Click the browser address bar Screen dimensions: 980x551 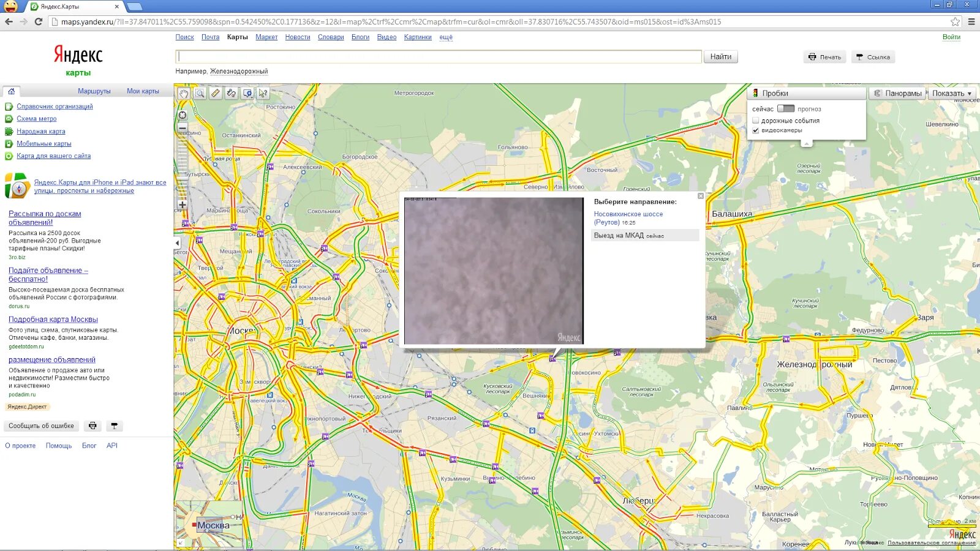click(502, 21)
